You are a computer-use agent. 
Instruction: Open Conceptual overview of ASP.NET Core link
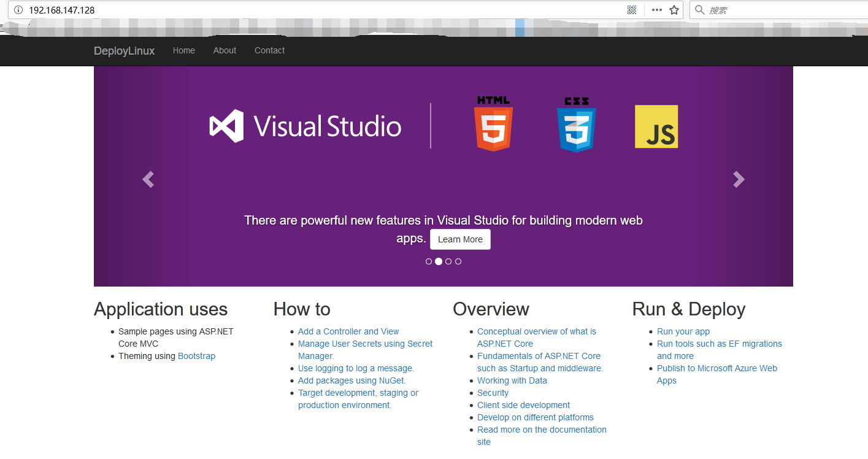537,337
